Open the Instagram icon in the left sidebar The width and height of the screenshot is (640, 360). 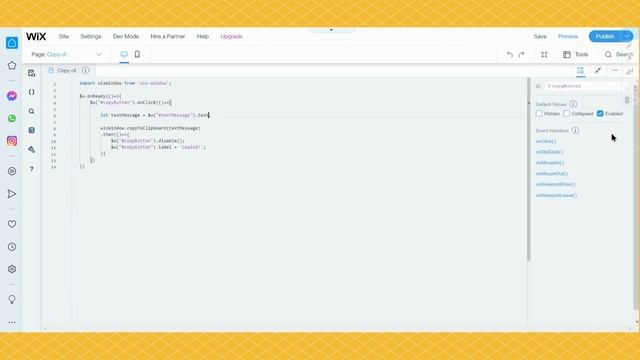(x=12, y=141)
